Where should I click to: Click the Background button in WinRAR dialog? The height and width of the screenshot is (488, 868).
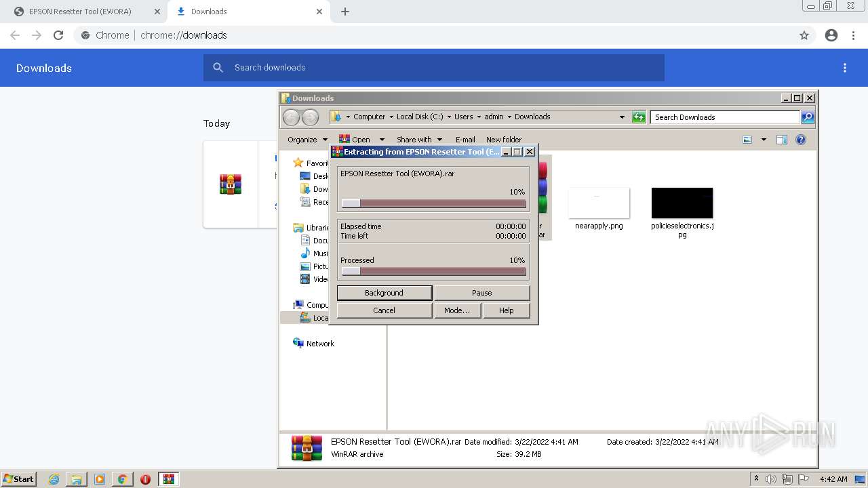384,293
